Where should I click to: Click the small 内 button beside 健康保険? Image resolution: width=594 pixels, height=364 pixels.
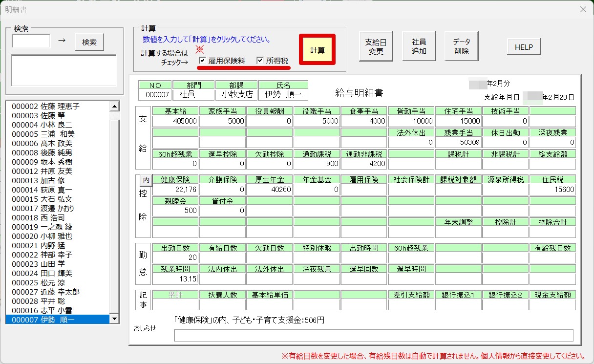(146, 180)
